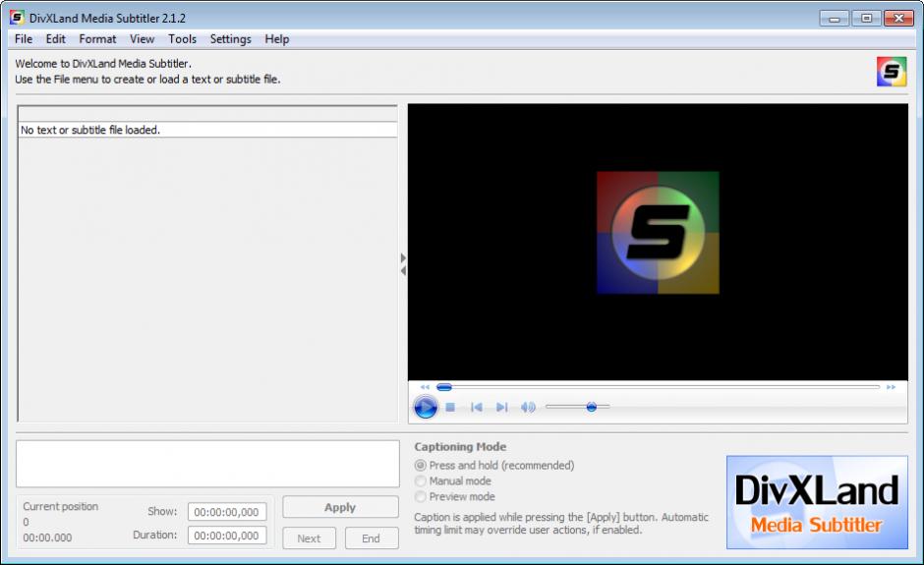This screenshot has height=565, width=924.
Task: Stop video playback with the square button
Action: pyautogui.click(x=450, y=407)
